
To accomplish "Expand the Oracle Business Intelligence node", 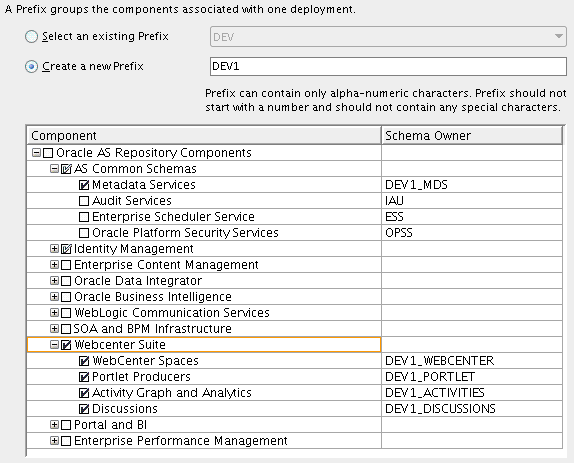I will pos(54,296).
